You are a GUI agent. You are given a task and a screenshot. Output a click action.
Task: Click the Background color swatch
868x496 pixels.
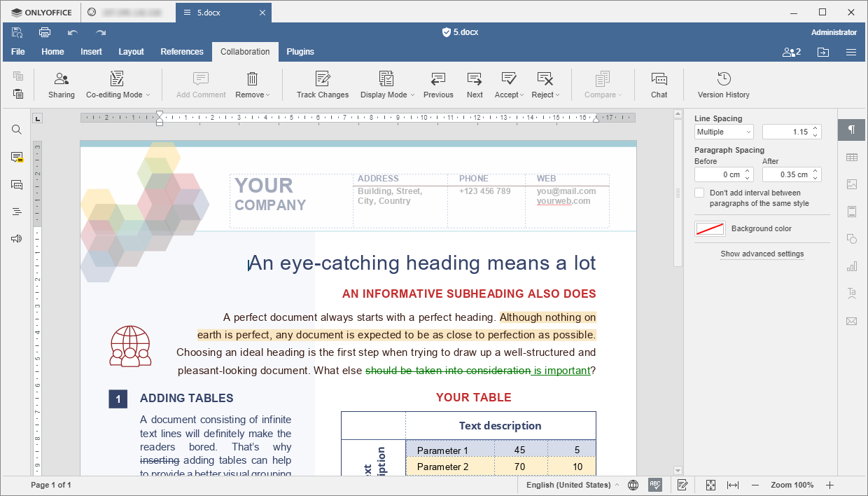point(710,228)
